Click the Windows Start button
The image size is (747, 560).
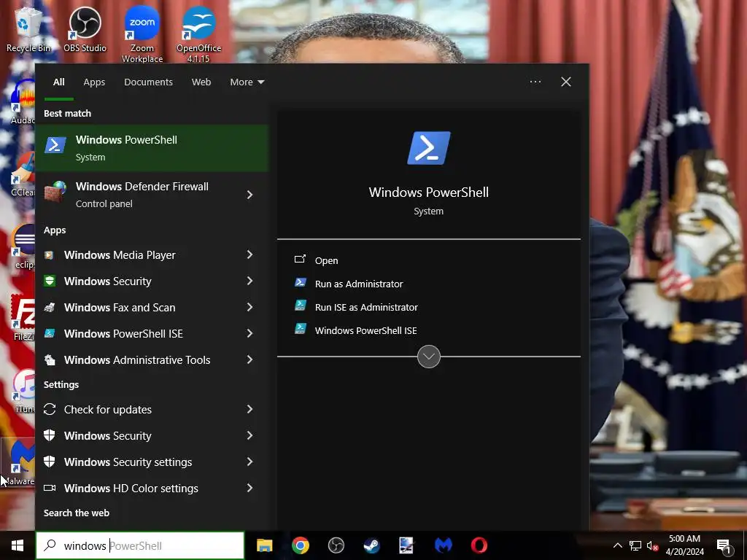coord(18,545)
